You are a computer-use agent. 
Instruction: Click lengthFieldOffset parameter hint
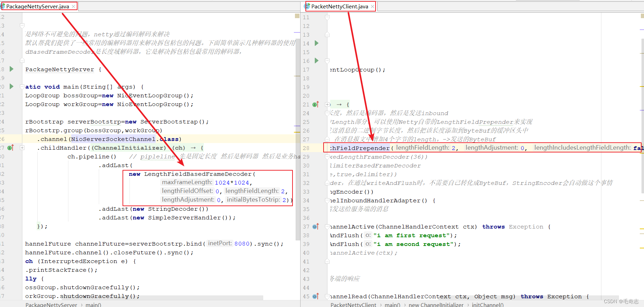pyautogui.click(x=187, y=191)
